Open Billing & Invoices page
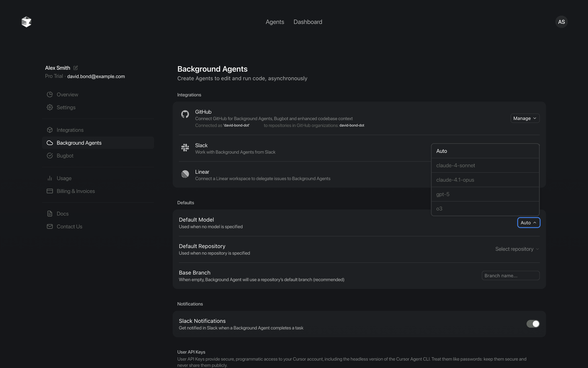The width and height of the screenshot is (588, 368). 98,191
